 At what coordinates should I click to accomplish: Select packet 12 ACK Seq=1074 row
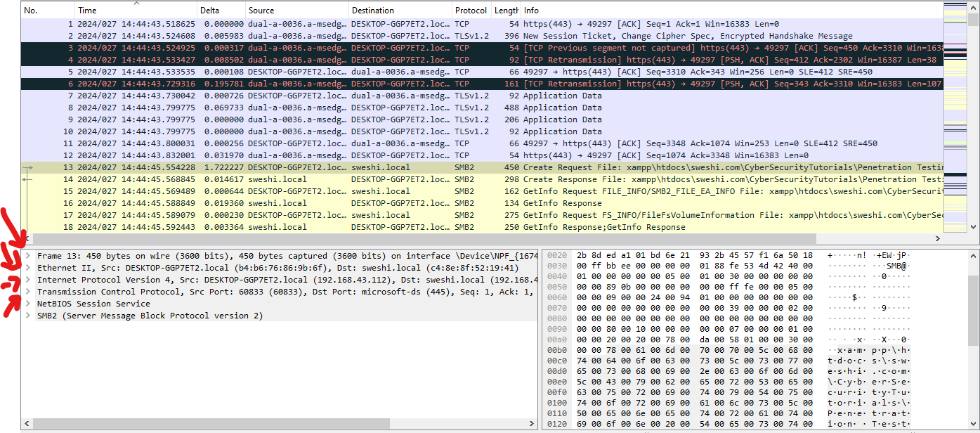(x=482, y=155)
